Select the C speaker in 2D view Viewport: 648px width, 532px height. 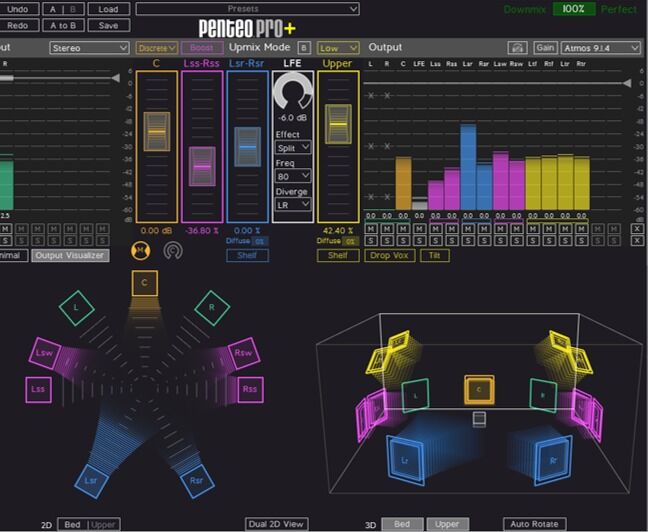pos(145,283)
